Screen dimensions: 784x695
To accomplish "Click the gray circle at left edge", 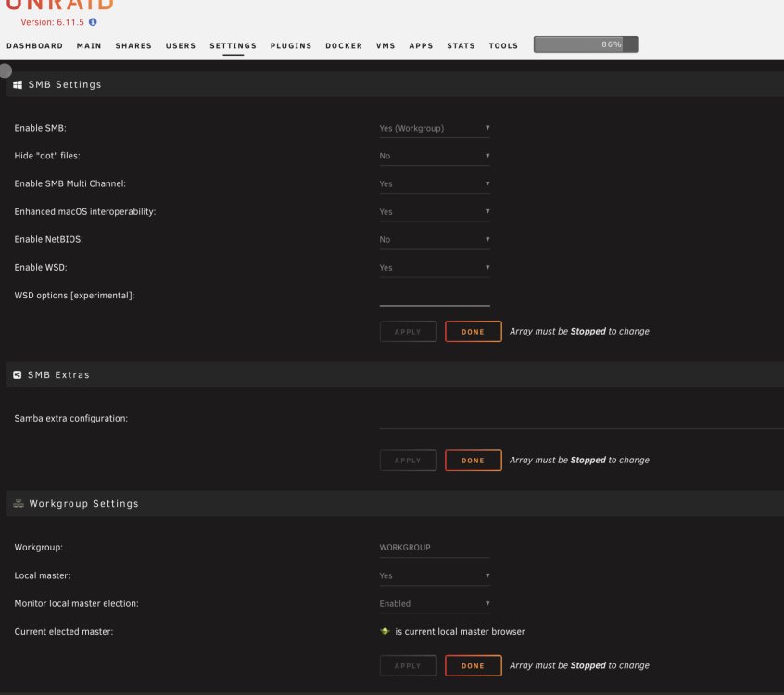I will click(5, 70).
